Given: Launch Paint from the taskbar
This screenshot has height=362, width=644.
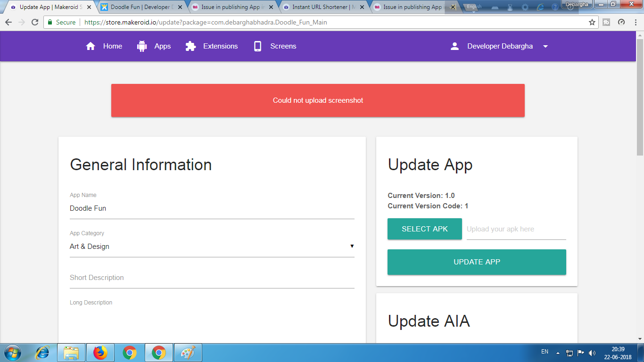Looking at the screenshot, I should coord(188,353).
